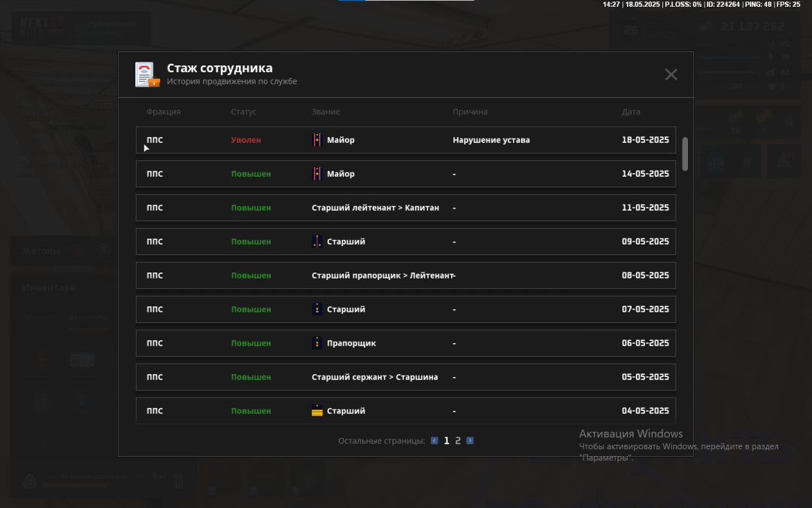Click the red Уволен status

[246, 140]
